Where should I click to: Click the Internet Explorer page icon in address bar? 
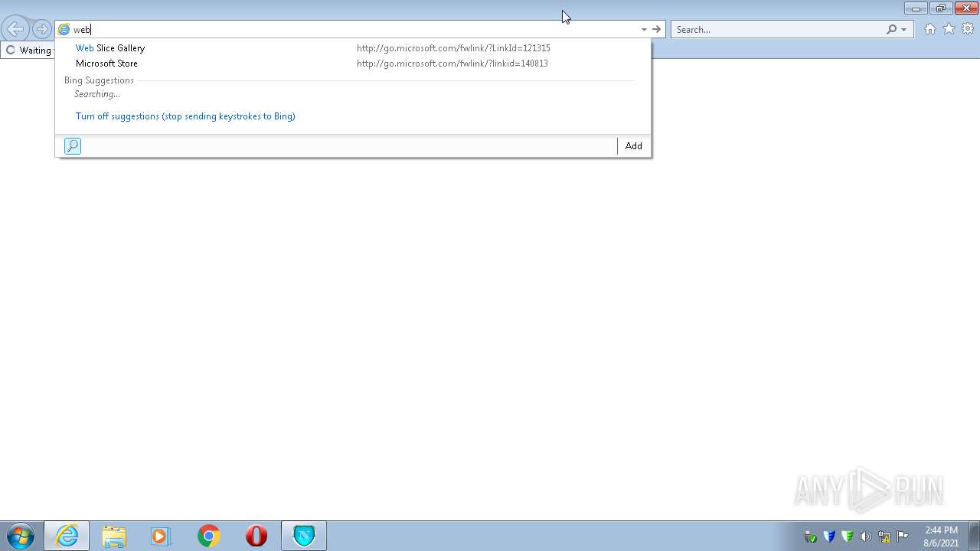(64, 29)
